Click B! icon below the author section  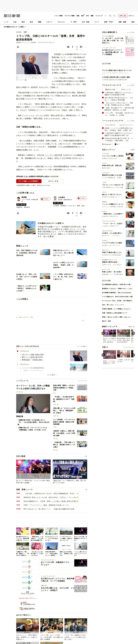[81, 213]
